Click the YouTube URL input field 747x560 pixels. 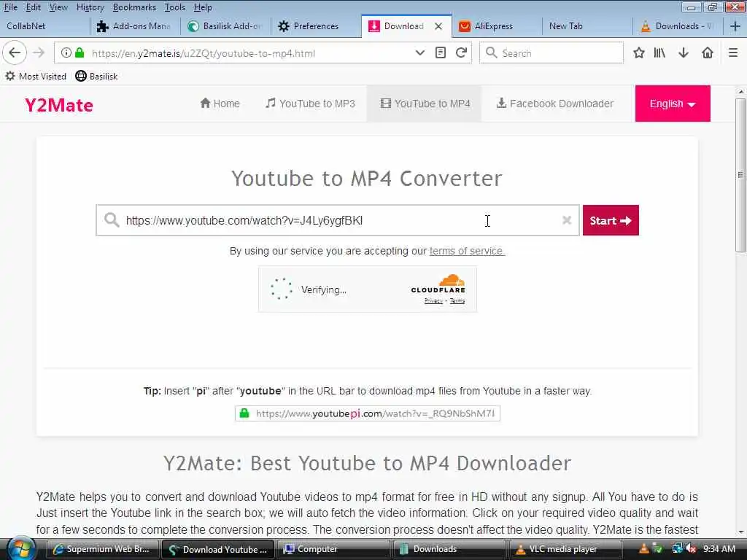pyautogui.click(x=337, y=220)
